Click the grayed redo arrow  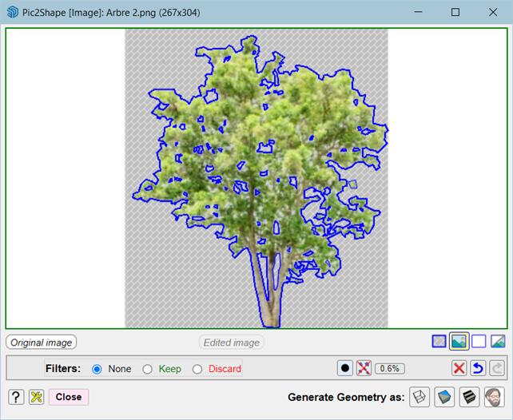pyautogui.click(x=497, y=368)
